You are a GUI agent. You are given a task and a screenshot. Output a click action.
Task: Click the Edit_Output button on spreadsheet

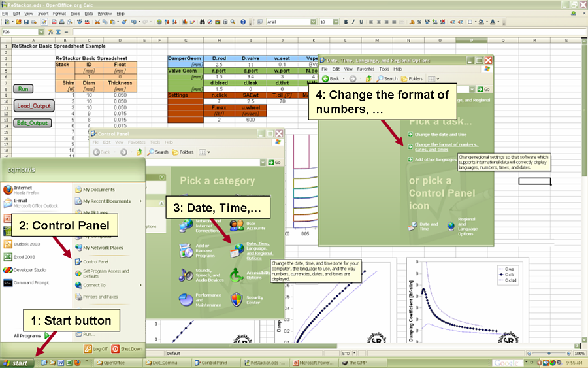[x=32, y=123]
